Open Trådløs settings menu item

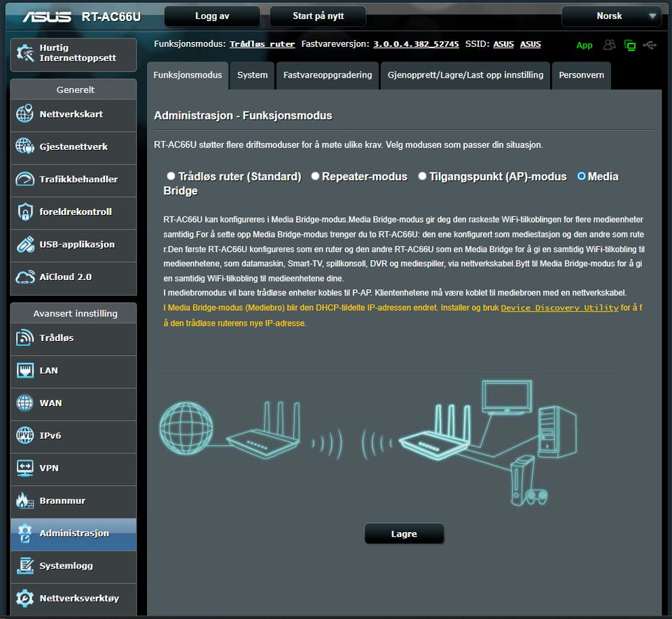pyautogui.click(x=73, y=338)
